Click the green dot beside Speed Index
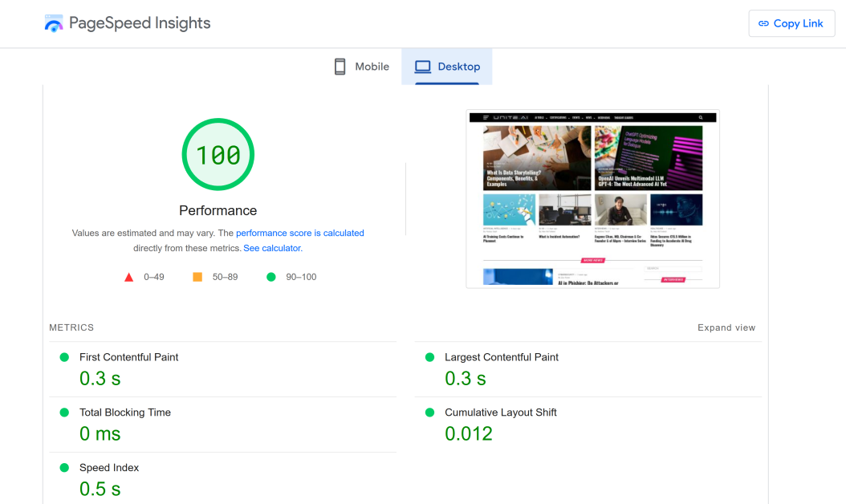This screenshot has height=504, width=846. (x=64, y=468)
